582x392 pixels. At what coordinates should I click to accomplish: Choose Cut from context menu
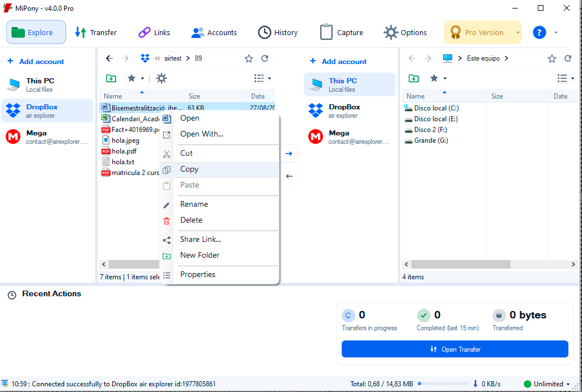(219, 153)
